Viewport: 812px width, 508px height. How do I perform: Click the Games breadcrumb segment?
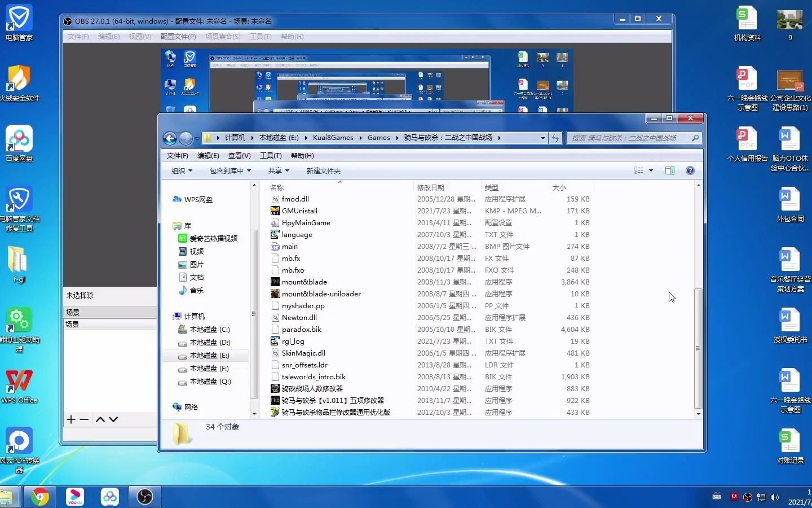coord(379,138)
